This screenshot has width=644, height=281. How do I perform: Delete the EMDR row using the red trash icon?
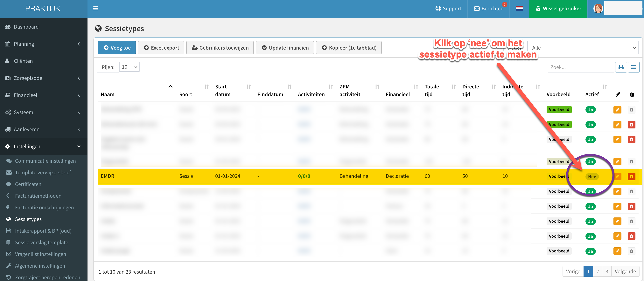click(632, 176)
